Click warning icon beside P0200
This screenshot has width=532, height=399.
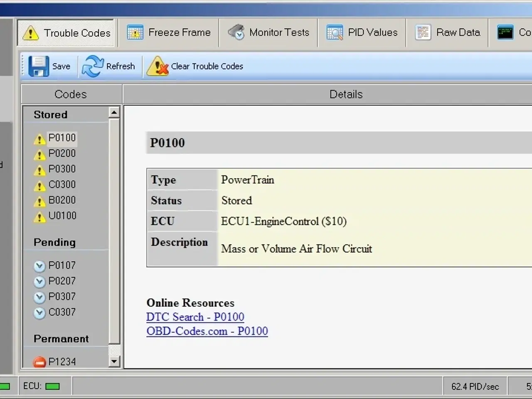pyautogui.click(x=39, y=155)
